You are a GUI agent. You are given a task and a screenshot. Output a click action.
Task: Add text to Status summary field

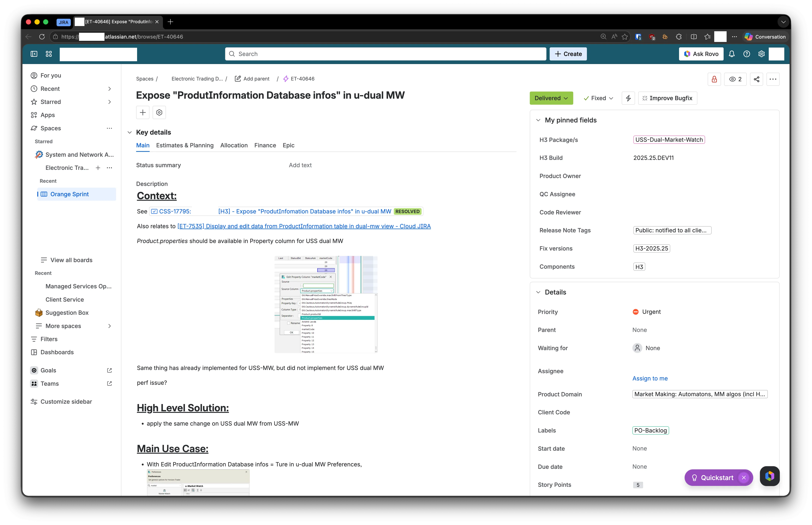click(300, 165)
